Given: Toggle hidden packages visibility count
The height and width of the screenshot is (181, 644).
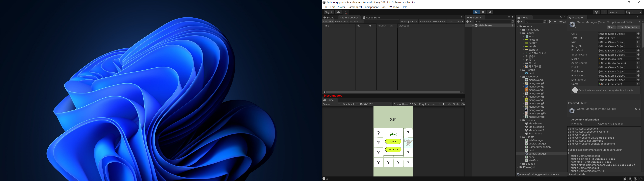Looking at the screenshot, I should (x=562, y=22).
